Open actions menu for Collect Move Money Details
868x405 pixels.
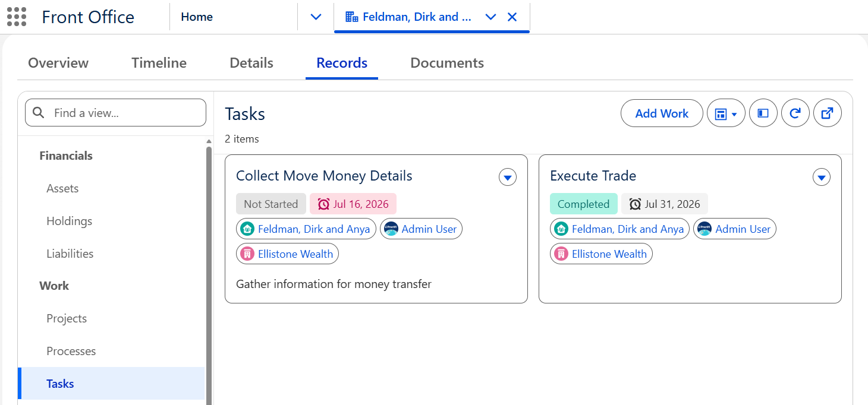(x=508, y=177)
